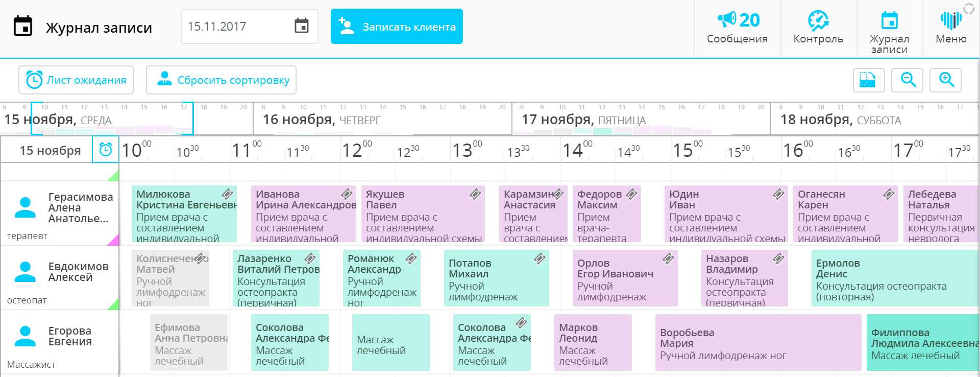Open Воробьева Мария appointment
This screenshot has width=980, height=377.
click(x=758, y=343)
